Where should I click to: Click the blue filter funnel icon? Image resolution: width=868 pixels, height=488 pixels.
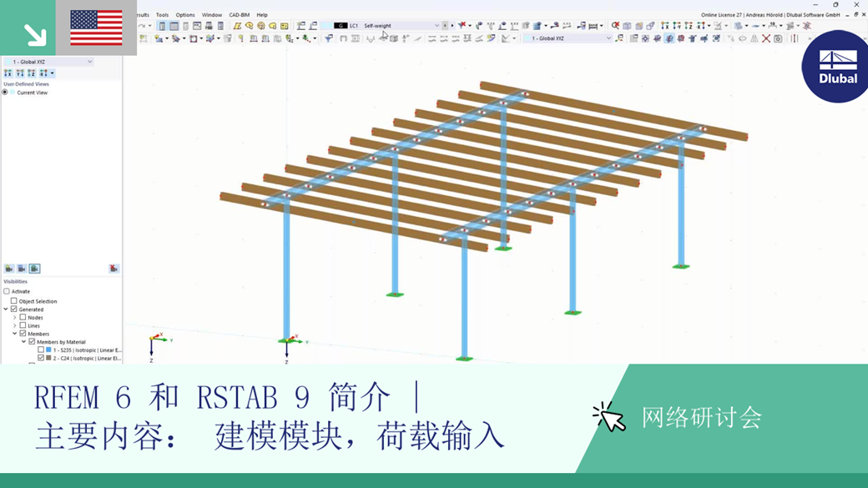click(329, 38)
